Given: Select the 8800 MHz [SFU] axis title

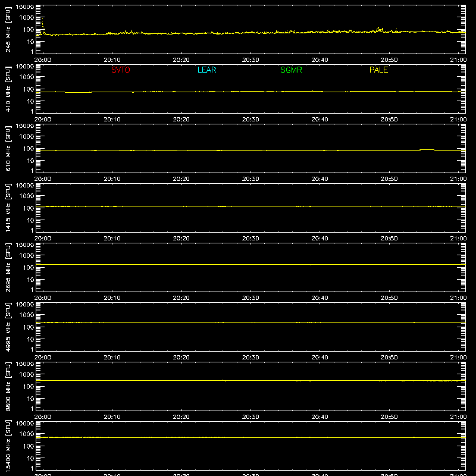Looking at the screenshot, I should pos(8,386).
